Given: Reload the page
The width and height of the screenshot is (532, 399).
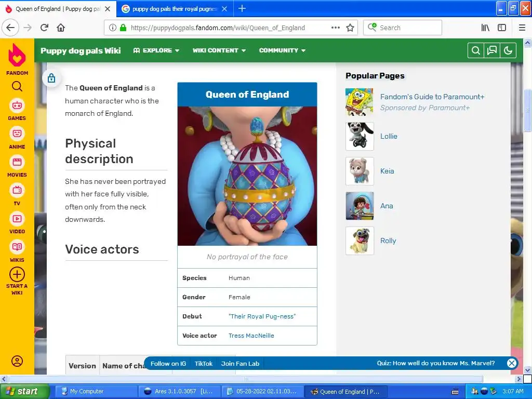Looking at the screenshot, I should tap(45, 28).
